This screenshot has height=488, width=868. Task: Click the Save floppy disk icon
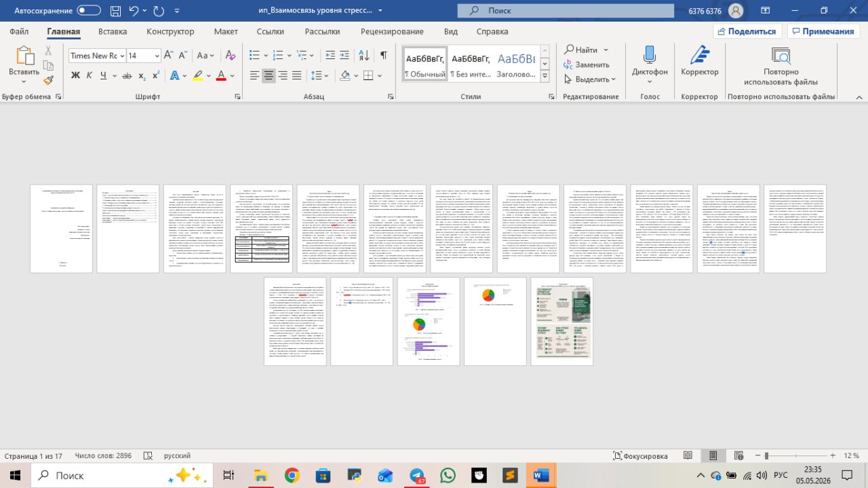point(116,11)
